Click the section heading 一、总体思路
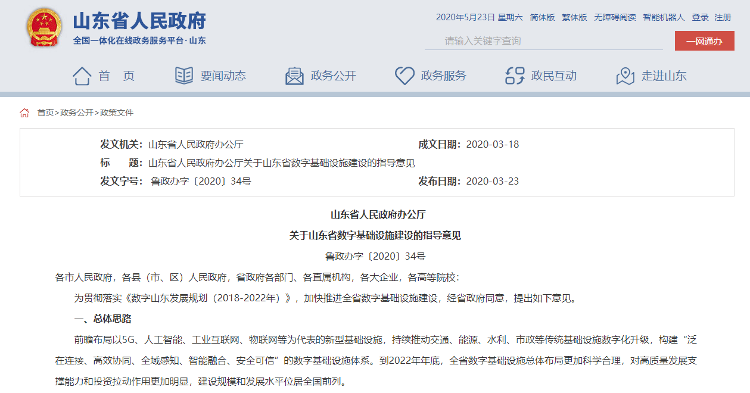 tap(102, 318)
